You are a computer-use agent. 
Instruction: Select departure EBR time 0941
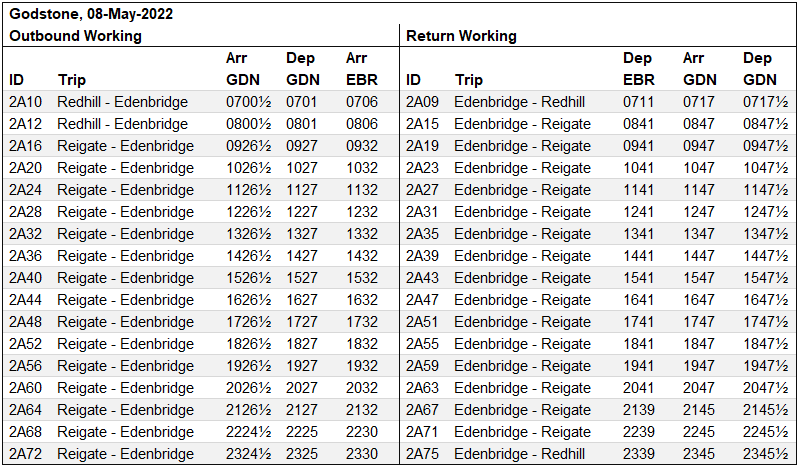pos(638,146)
